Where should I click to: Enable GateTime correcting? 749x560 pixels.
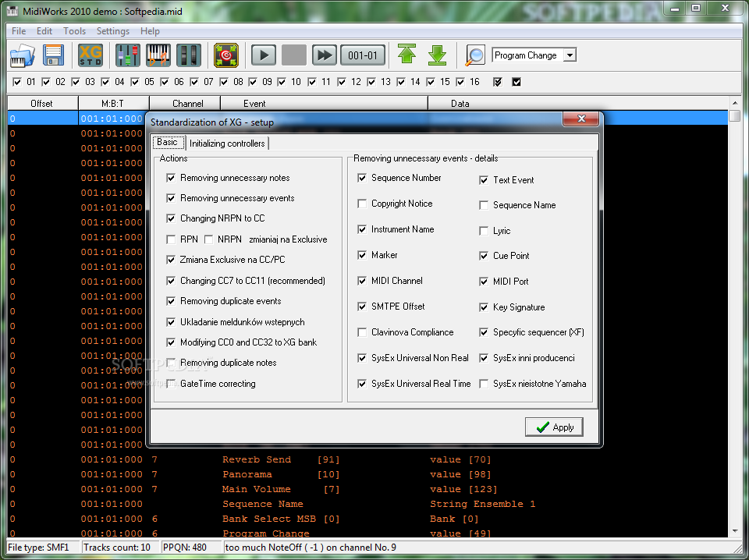pos(171,384)
